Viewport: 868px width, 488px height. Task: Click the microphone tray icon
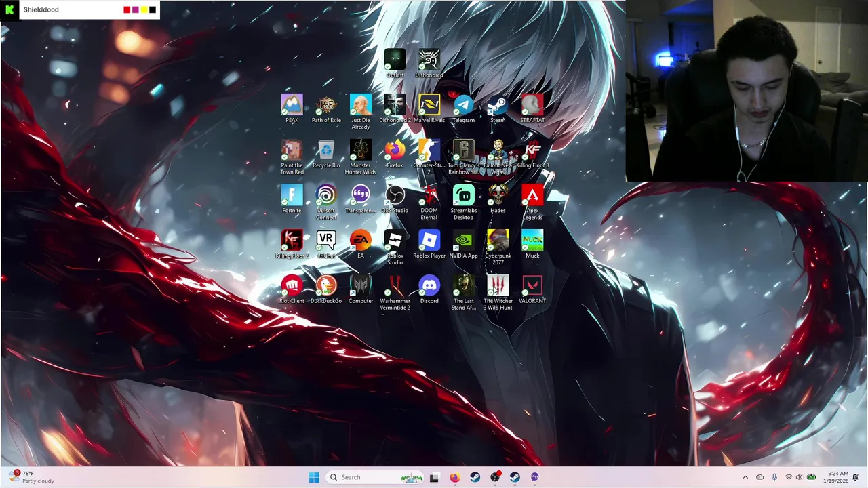(774, 477)
